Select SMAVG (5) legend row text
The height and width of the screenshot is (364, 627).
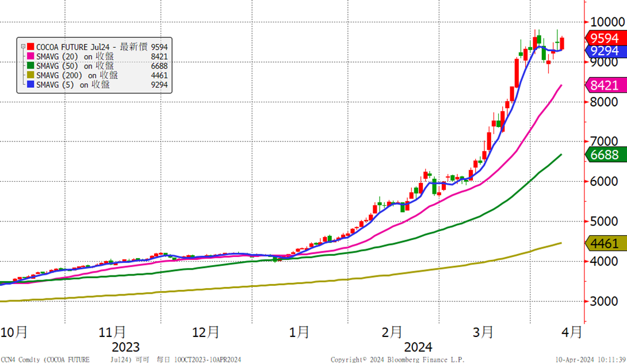[73, 85]
